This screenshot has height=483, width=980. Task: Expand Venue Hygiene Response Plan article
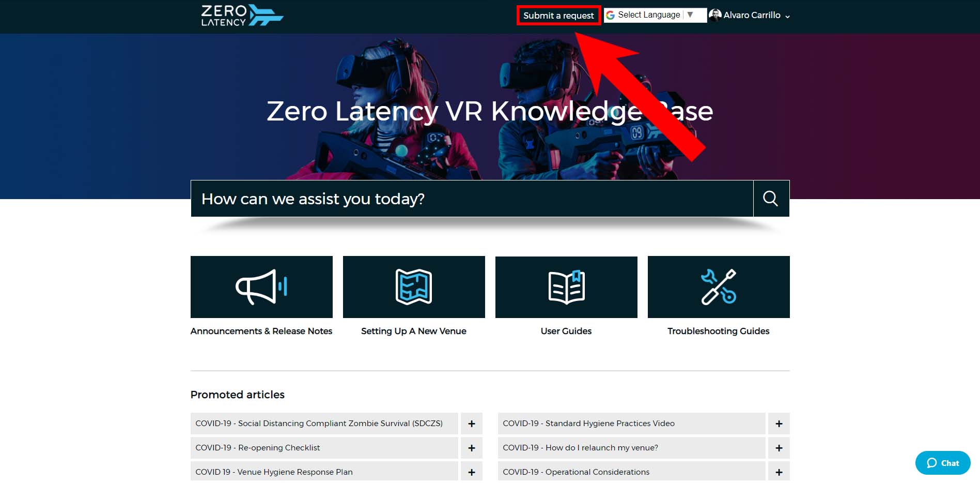click(x=472, y=472)
